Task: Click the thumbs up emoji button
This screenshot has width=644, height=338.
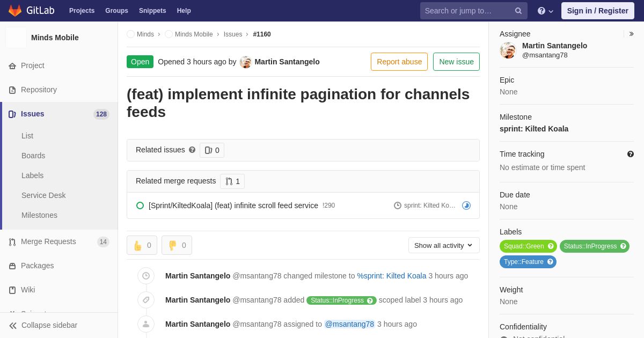Action: pyautogui.click(x=142, y=245)
